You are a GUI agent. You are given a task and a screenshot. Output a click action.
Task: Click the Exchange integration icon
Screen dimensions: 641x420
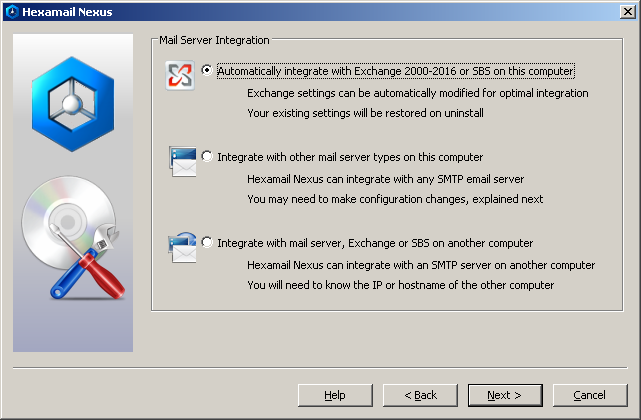180,76
